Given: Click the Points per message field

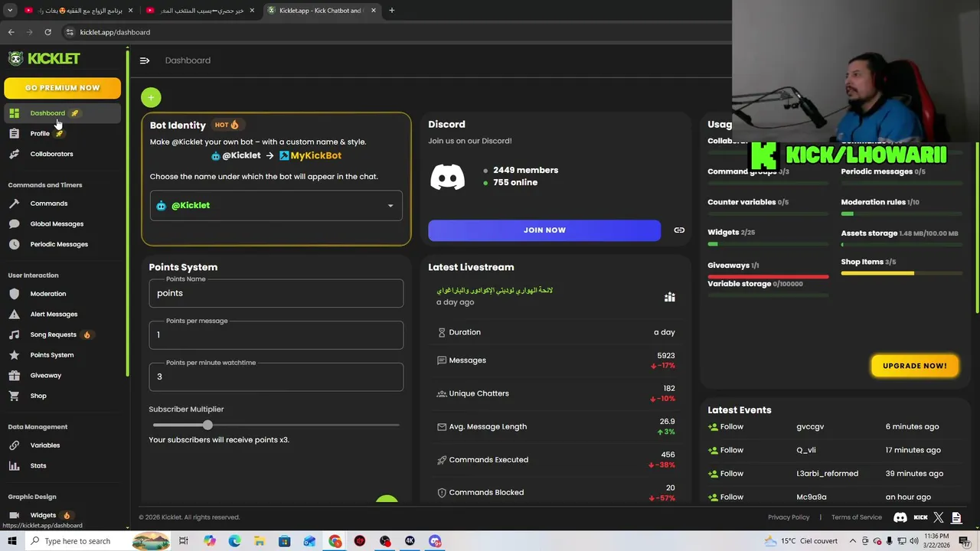Looking at the screenshot, I should tap(276, 335).
